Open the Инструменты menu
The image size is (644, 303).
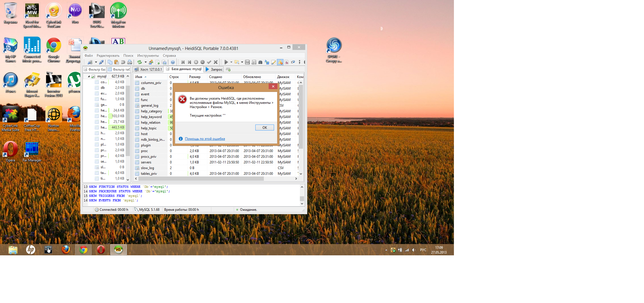point(148,56)
